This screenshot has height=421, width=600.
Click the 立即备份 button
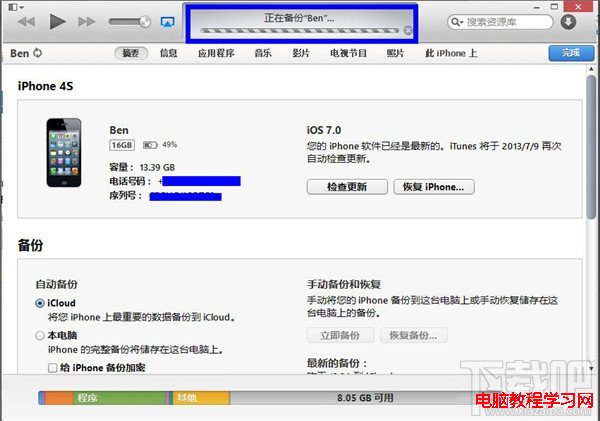(x=340, y=335)
